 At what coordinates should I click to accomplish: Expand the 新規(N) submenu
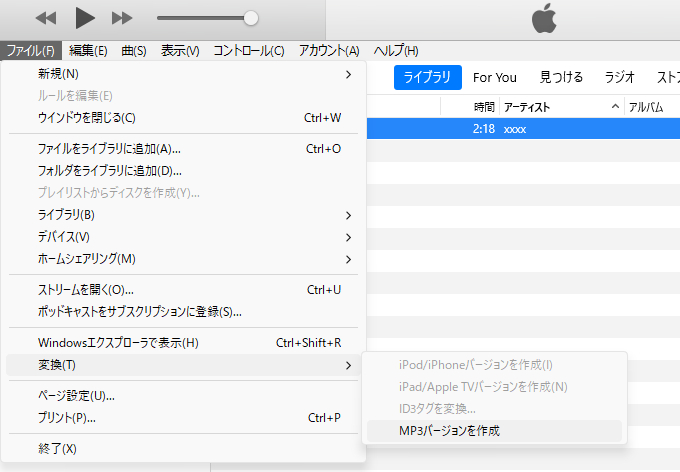coord(183,74)
